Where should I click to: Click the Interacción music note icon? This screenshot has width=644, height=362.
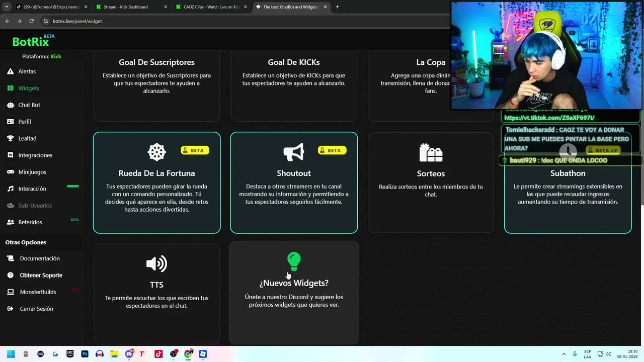click(10, 189)
